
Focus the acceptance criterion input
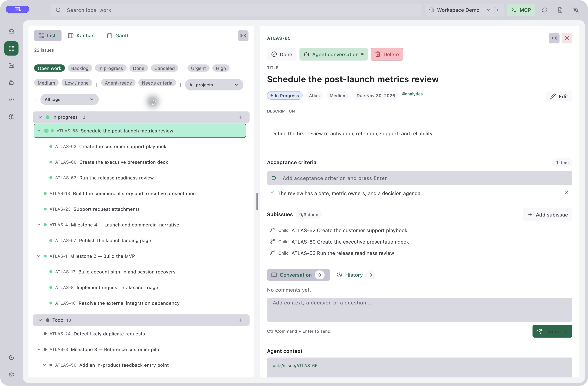point(420,178)
